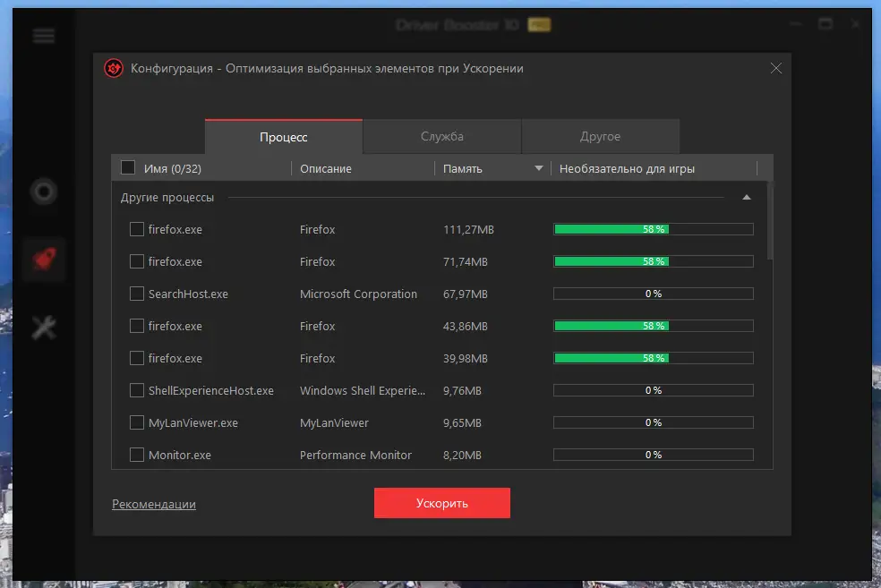Click the 8,20MB memory value
This screenshot has width=881, height=588.
(462, 456)
